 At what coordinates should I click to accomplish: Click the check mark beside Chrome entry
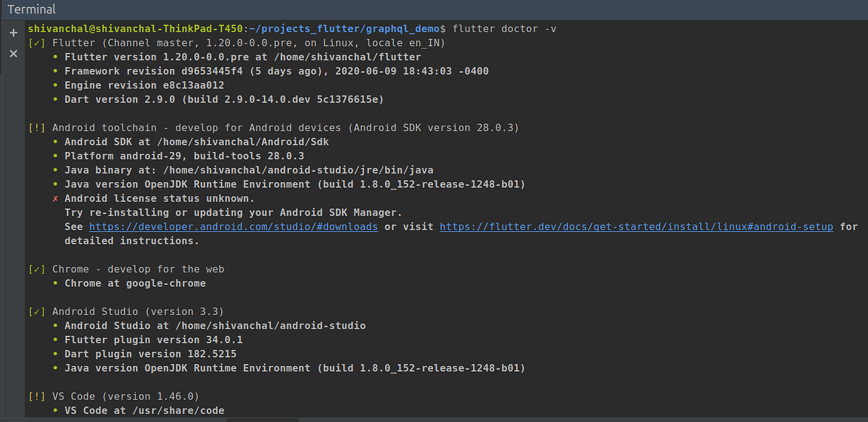click(37, 269)
